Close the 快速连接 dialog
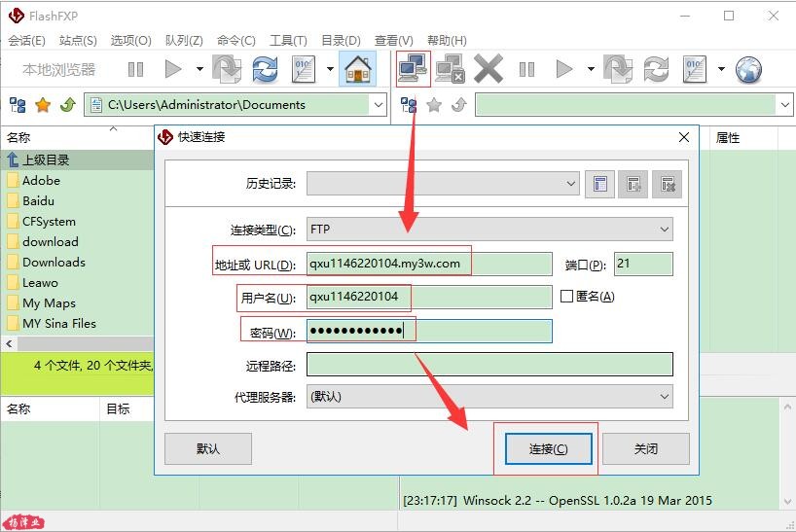The image size is (796, 532). pyautogui.click(x=684, y=137)
